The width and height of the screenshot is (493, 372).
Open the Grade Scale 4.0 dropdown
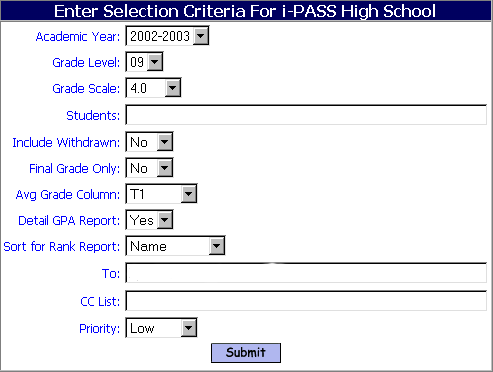point(153,88)
